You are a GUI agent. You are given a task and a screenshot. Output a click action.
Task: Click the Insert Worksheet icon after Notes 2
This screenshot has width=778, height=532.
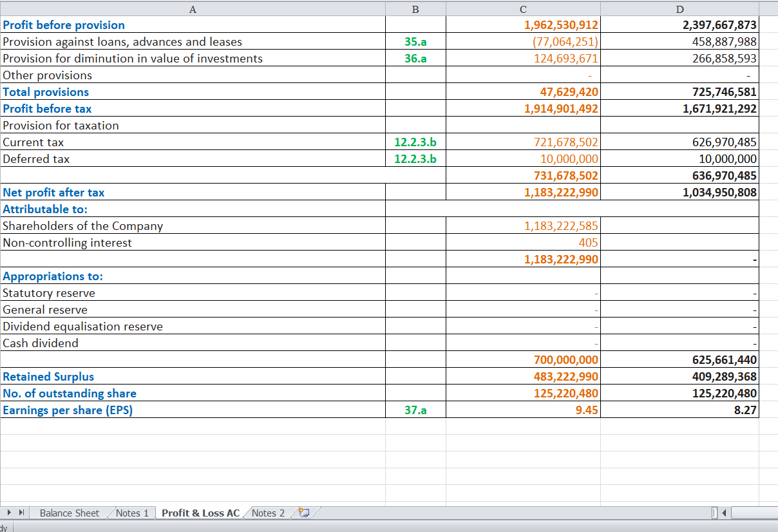tap(303, 513)
